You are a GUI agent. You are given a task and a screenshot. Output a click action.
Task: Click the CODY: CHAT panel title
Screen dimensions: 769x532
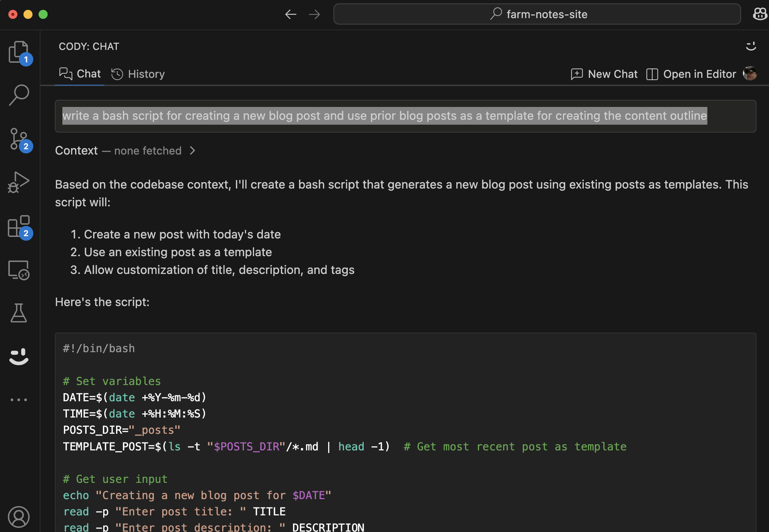click(x=89, y=46)
